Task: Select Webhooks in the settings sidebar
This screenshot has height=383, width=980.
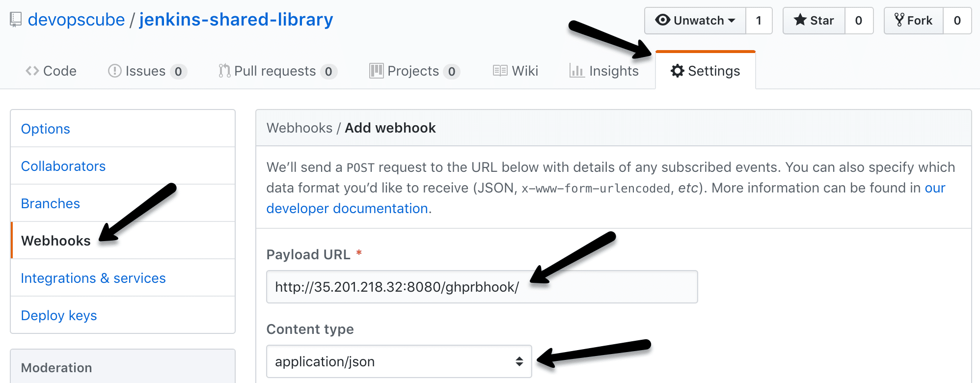Action: point(123,241)
